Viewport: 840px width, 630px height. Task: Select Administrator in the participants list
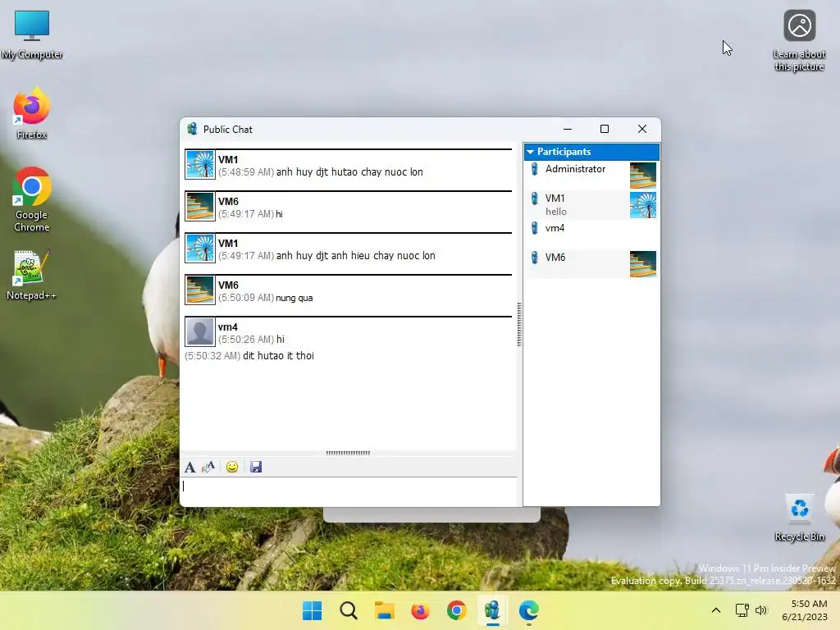pos(591,176)
